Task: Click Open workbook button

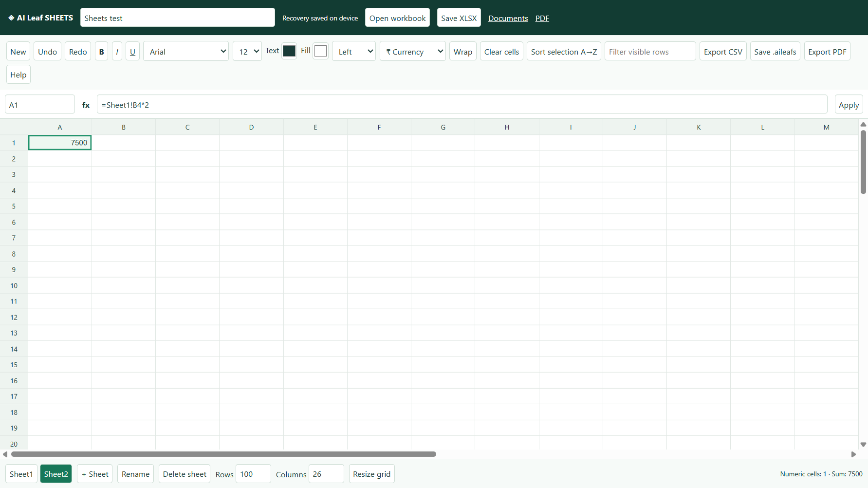Action: click(397, 18)
